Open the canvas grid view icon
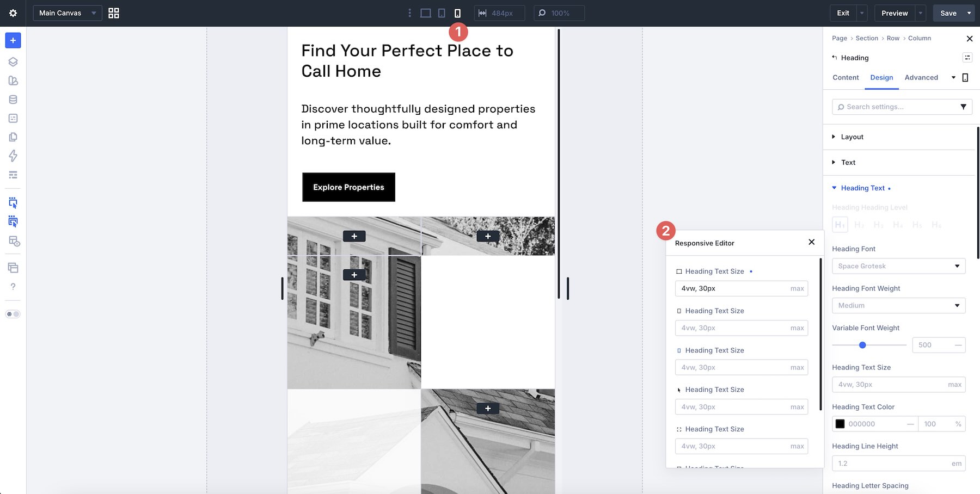 point(114,13)
